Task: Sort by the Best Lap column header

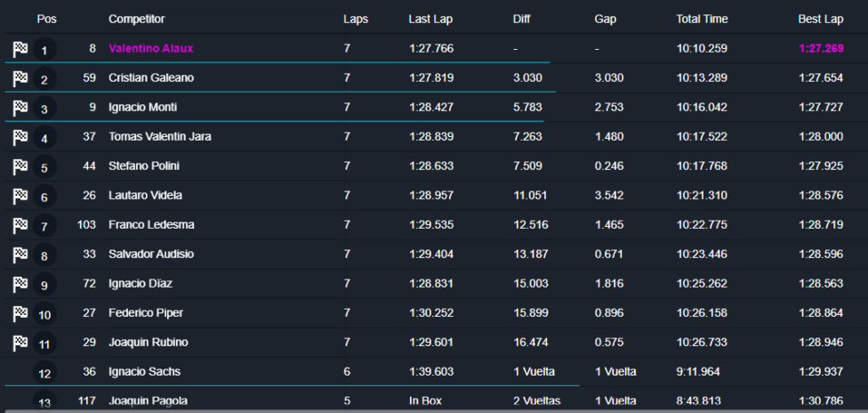Action: pyautogui.click(x=820, y=19)
